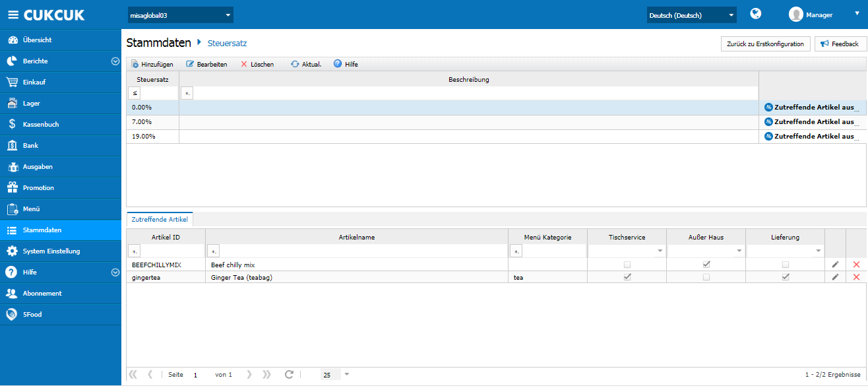The height and width of the screenshot is (388, 868).
Task: Toggle the Lieferung checkbox for gingertea
Action: [785, 277]
